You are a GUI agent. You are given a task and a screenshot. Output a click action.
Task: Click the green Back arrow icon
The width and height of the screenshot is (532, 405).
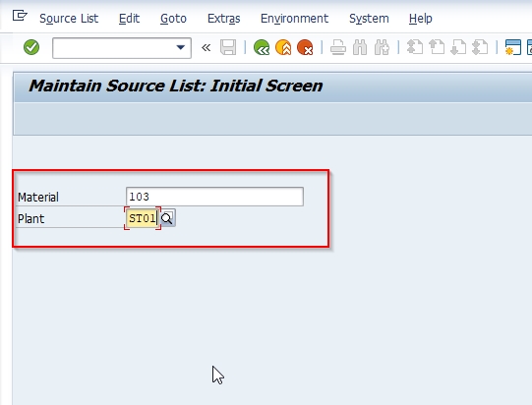[x=262, y=47]
